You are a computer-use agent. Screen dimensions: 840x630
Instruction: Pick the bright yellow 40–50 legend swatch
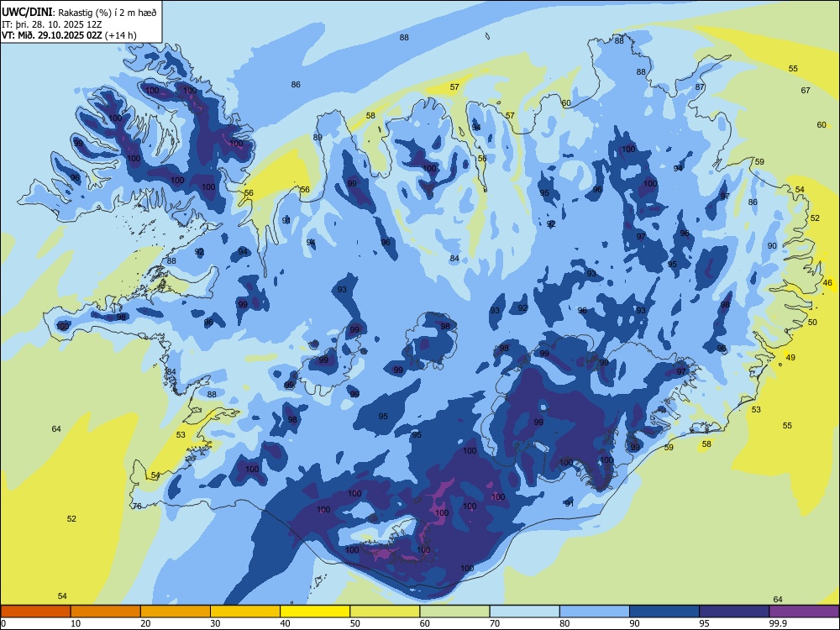(315, 612)
